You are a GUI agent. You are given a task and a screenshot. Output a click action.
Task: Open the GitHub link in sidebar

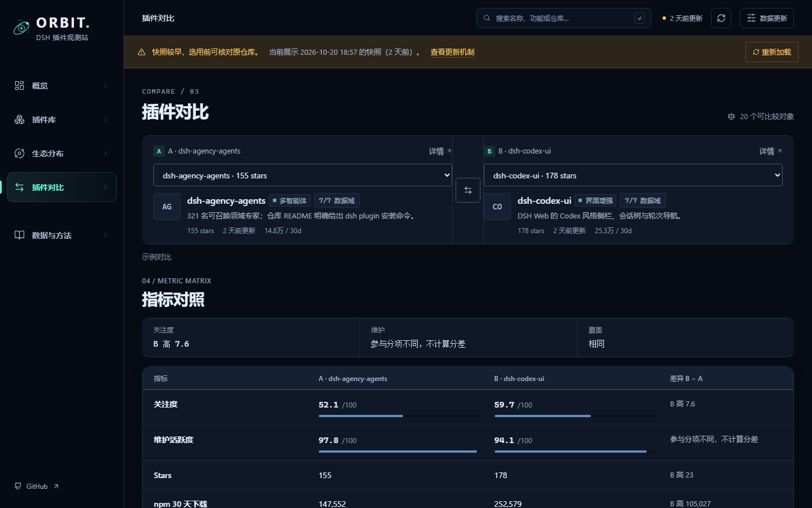click(37, 486)
